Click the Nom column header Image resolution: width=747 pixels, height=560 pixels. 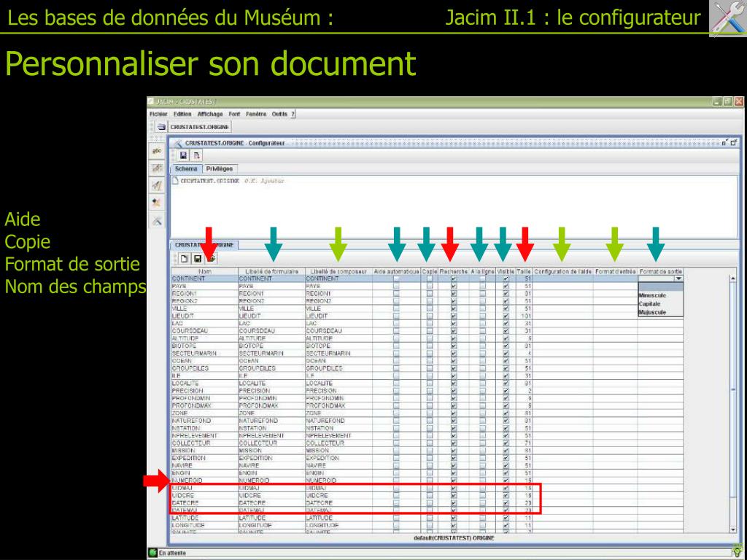coord(204,271)
